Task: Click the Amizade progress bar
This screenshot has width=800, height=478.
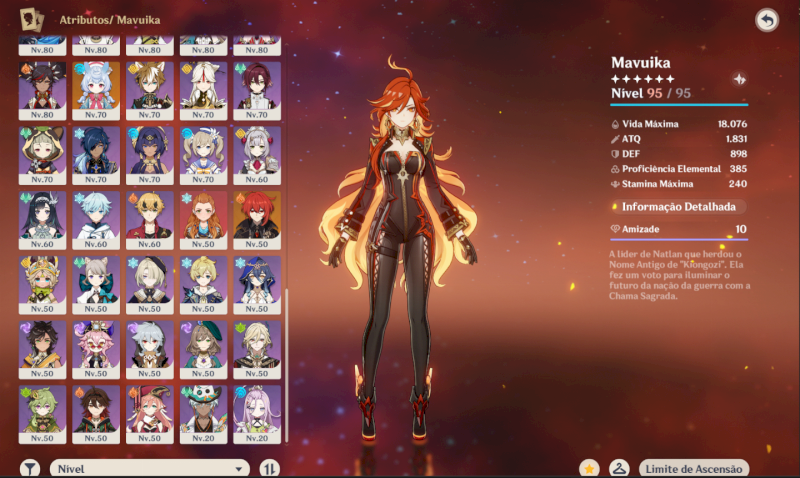Action: (679, 239)
